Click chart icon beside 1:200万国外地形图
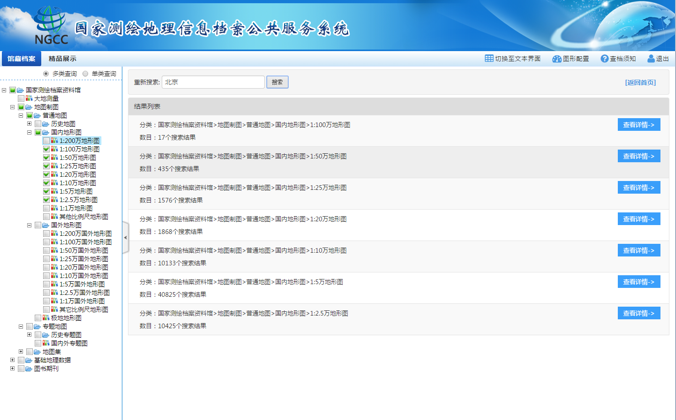This screenshot has width=676, height=420. point(54,233)
